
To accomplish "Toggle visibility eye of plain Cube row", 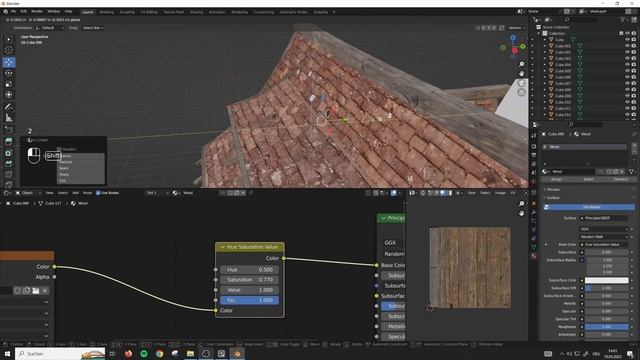I will [x=627, y=40].
